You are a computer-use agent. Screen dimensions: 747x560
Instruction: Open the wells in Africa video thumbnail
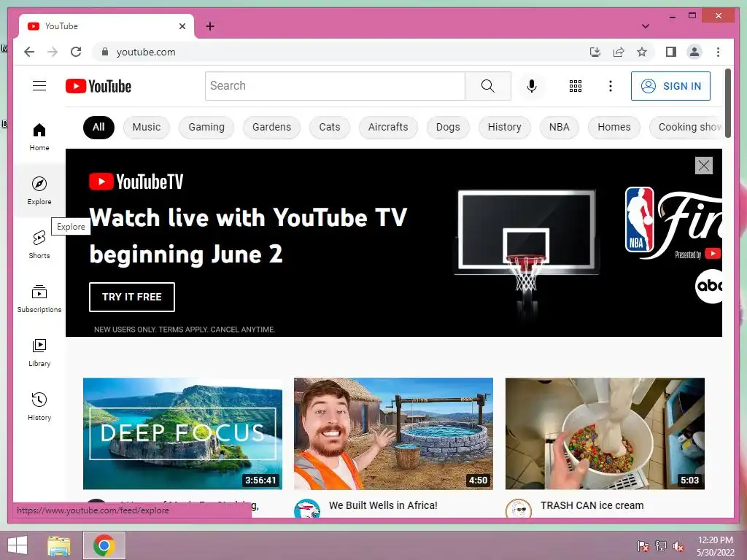click(393, 433)
